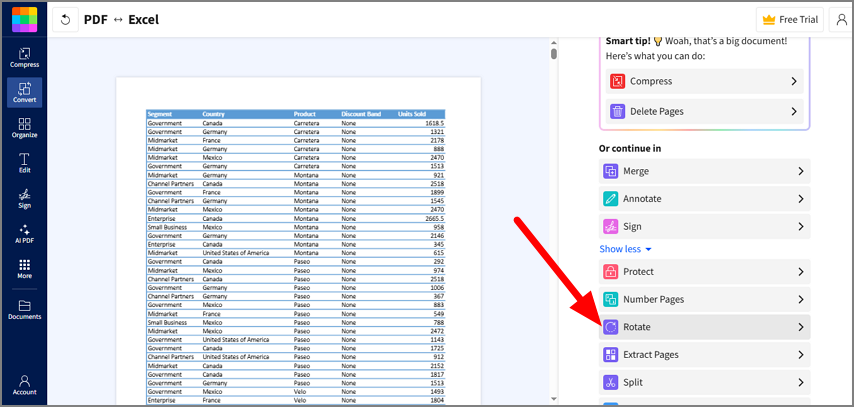Expand the Delete Pages row chevron

(794, 111)
